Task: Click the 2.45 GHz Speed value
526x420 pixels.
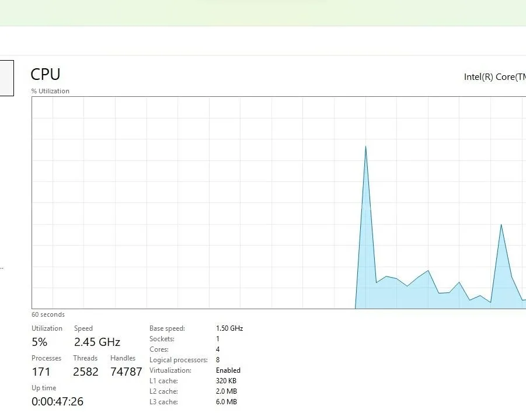Action: (97, 342)
